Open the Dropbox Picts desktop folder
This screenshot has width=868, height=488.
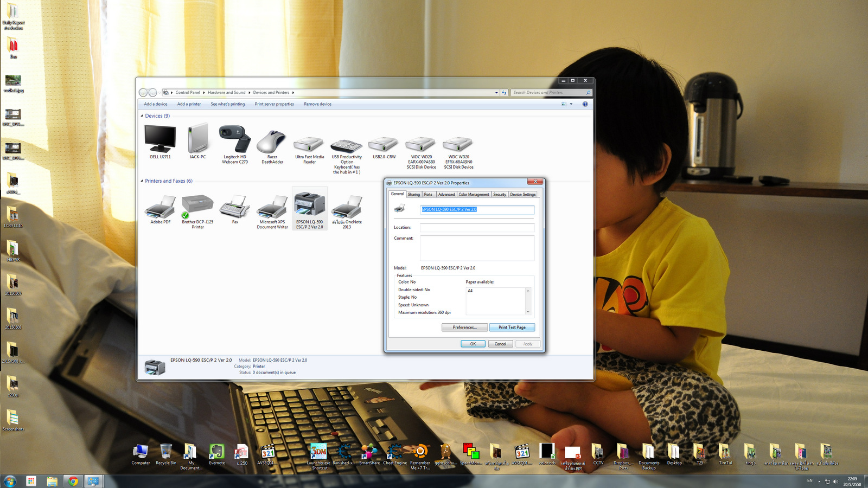[623, 457]
